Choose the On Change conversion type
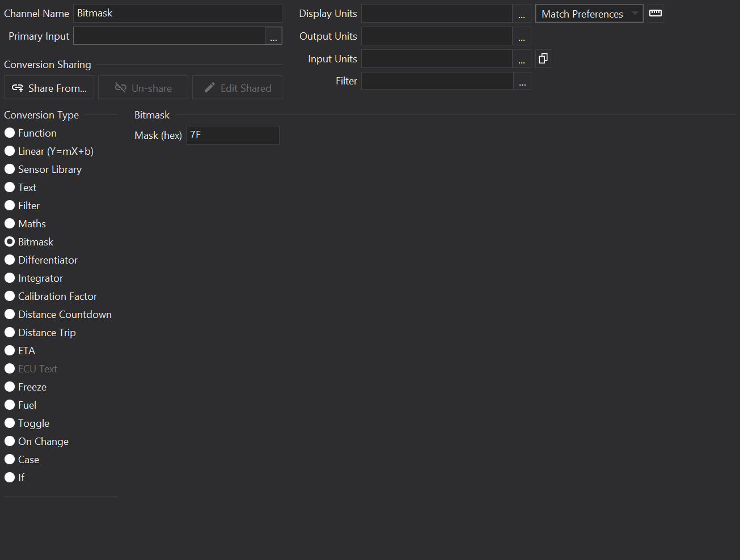The height and width of the screenshot is (560, 740). tap(10, 441)
